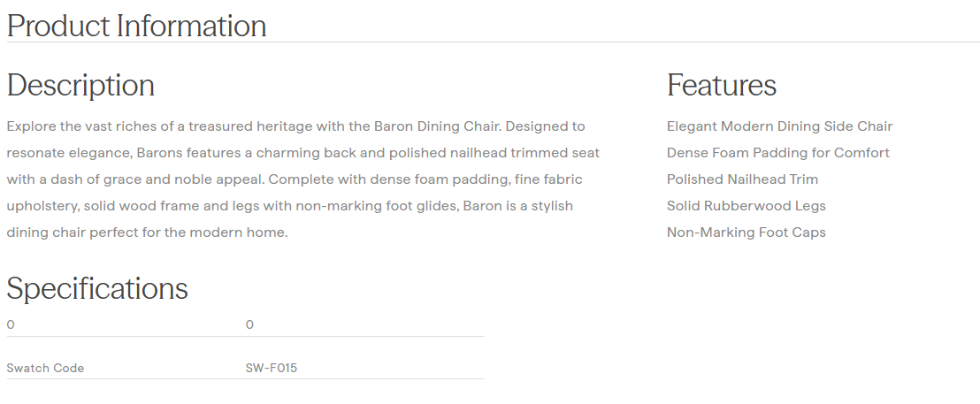980x404 pixels.
Task: Click the line 'dining chair perfect for the modern home'
Action: (147, 232)
